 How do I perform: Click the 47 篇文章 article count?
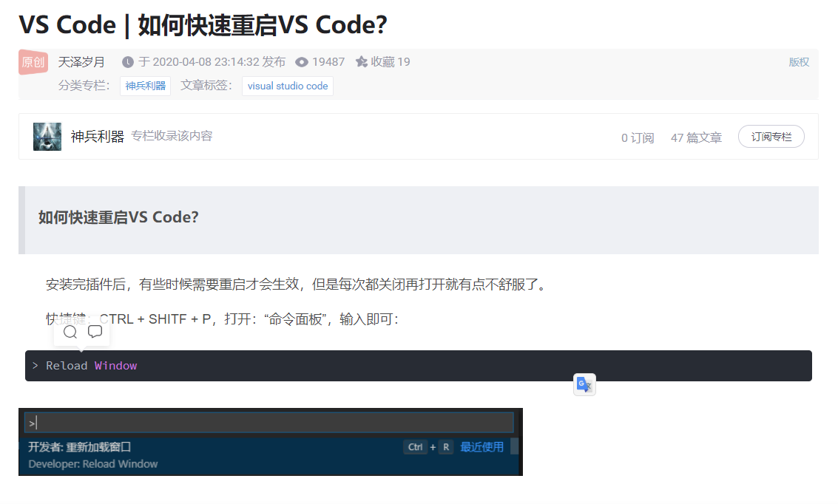coord(697,137)
